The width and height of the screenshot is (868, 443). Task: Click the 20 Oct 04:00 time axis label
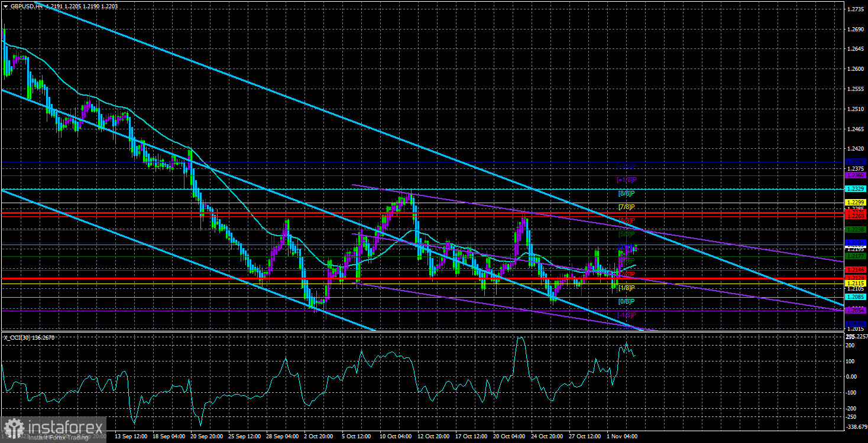pyautogui.click(x=508, y=437)
